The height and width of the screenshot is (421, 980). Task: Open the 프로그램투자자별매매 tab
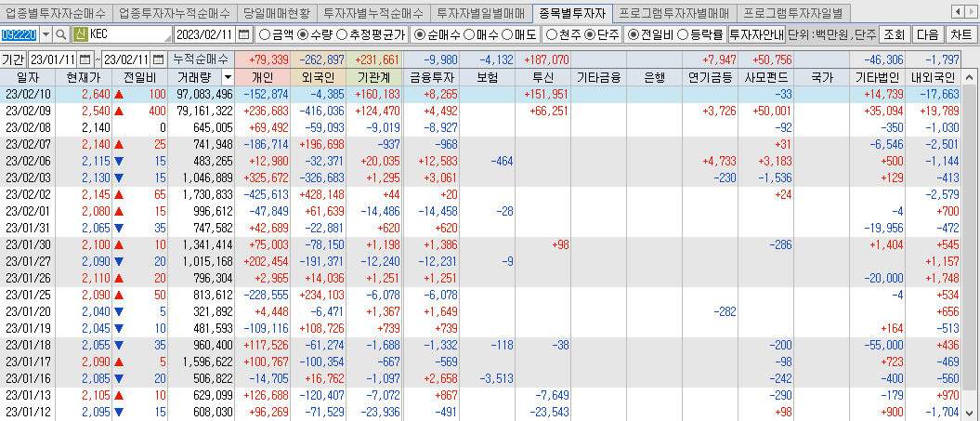point(673,12)
